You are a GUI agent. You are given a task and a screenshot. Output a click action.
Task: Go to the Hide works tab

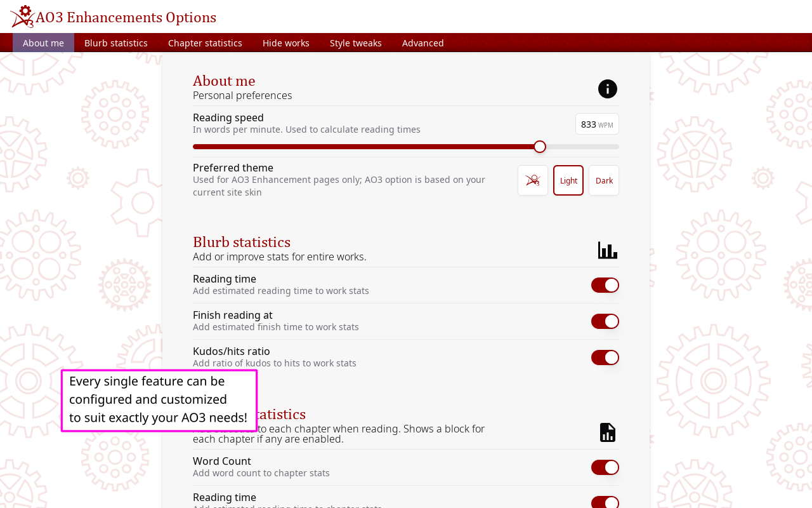coord(285,43)
